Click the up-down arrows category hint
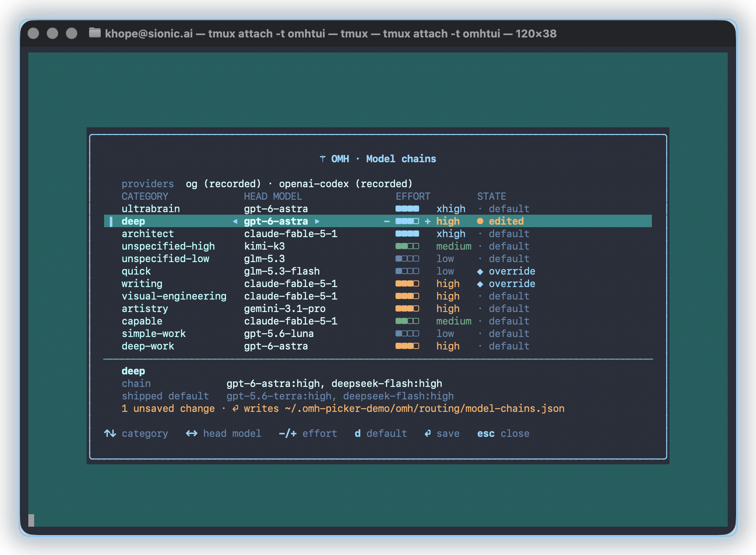This screenshot has width=756, height=555. pyautogui.click(x=110, y=434)
